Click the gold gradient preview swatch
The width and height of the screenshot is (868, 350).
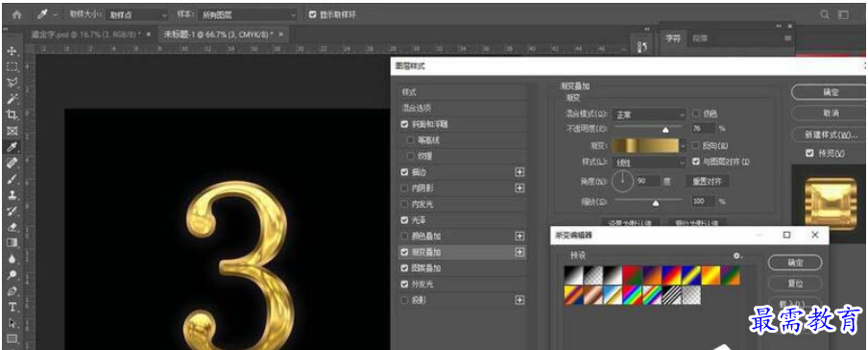(x=645, y=146)
